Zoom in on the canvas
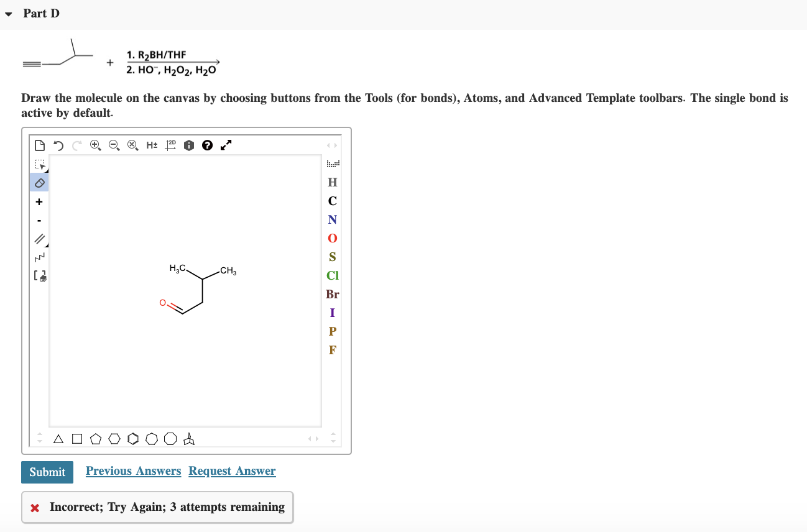This screenshot has width=807, height=532. [x=95, y=145]
